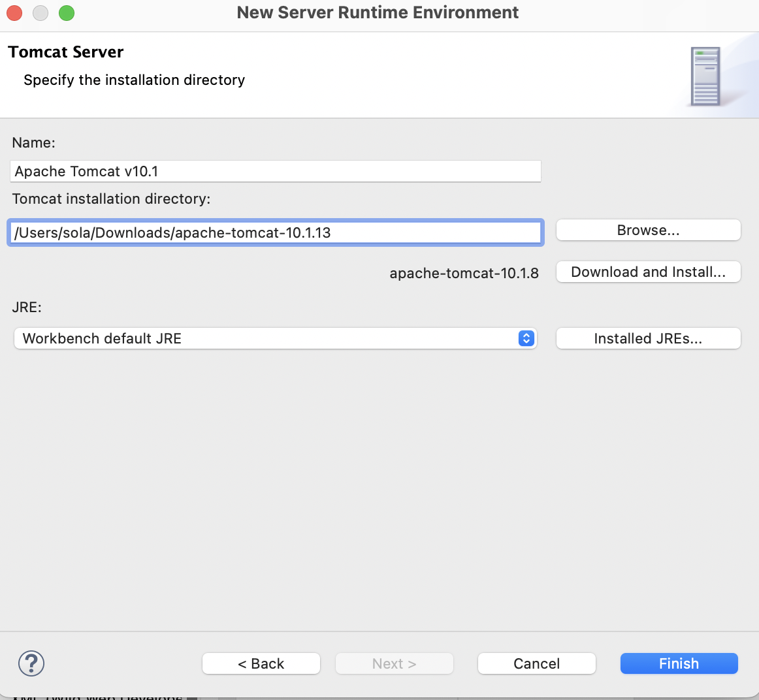Click into the Tomcat installation directory field
Image resolution: width=759 pixels, height=700 pixels.
276,232
